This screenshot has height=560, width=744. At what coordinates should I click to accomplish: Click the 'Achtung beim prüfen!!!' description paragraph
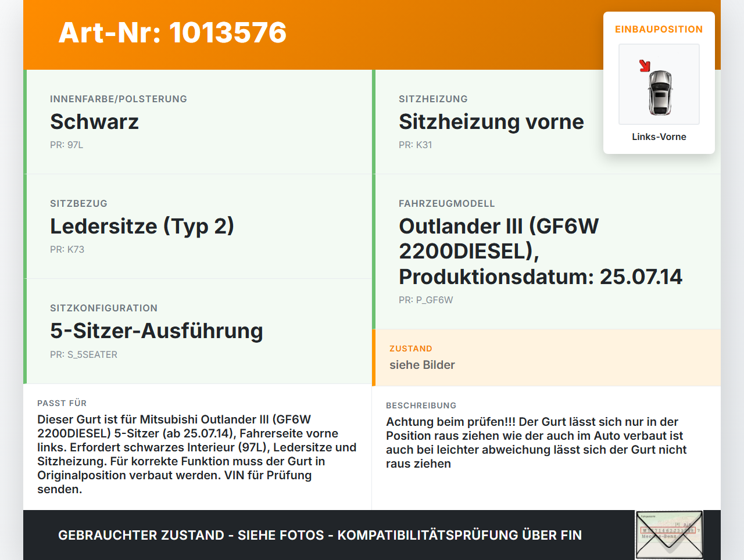coord(536,443)
